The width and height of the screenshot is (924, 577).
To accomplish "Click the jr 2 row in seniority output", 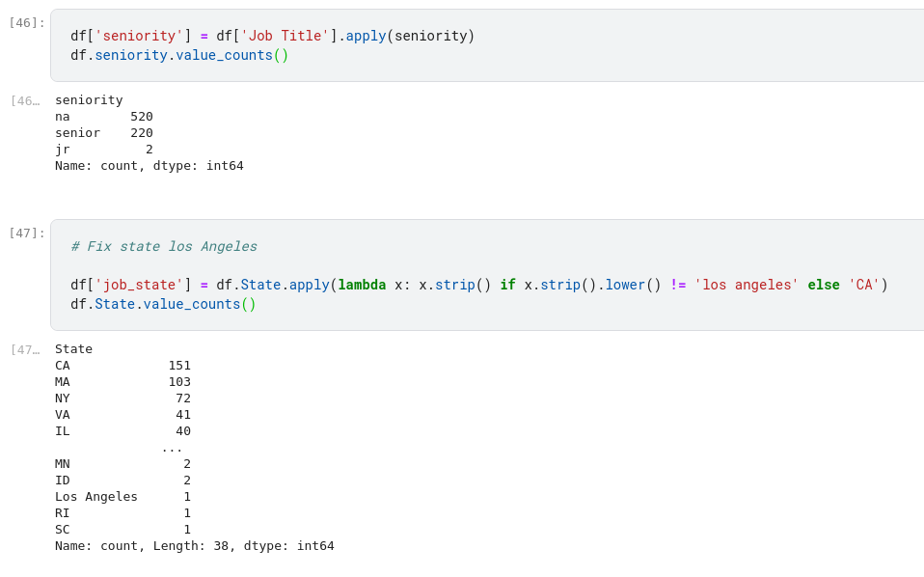I will tap(103, 149).
